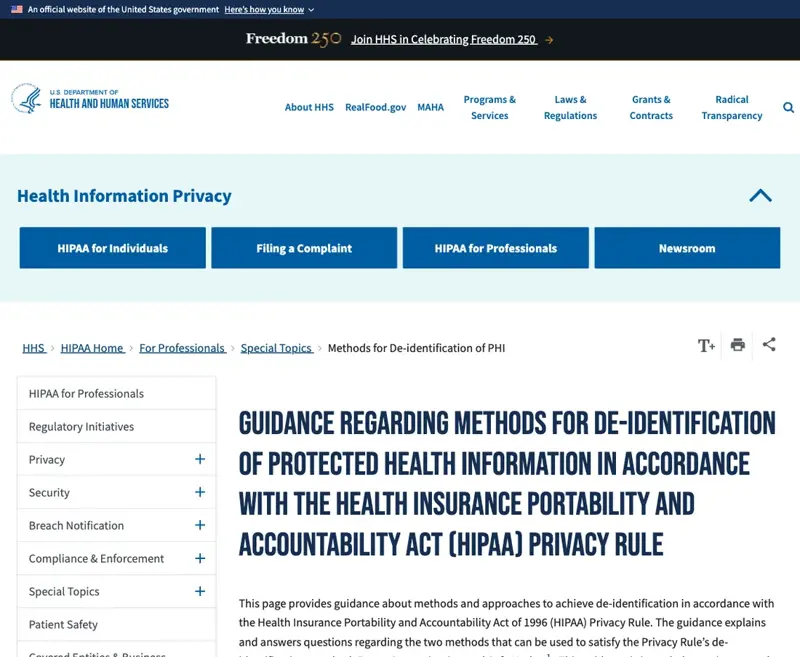Click the "An official website" banner text
800x657 pixels.
pos(123,9)
